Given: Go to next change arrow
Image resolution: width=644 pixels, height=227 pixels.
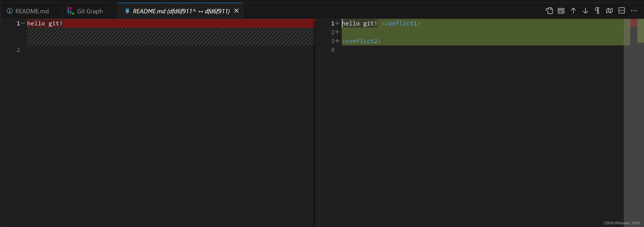Looking at the screenshot, I should 585,11.
